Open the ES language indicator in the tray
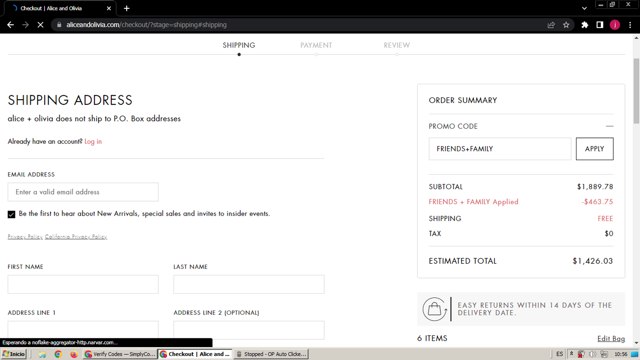Viewport: 640px width, 360px height. tap(559, 354)
